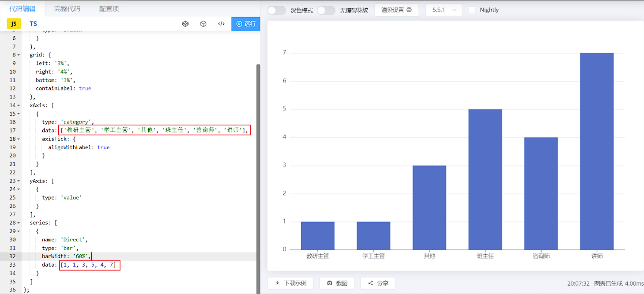Switch to the 代码编辑 tab
The height and width of the screenshot is (294, 644).
click(23, 9)
